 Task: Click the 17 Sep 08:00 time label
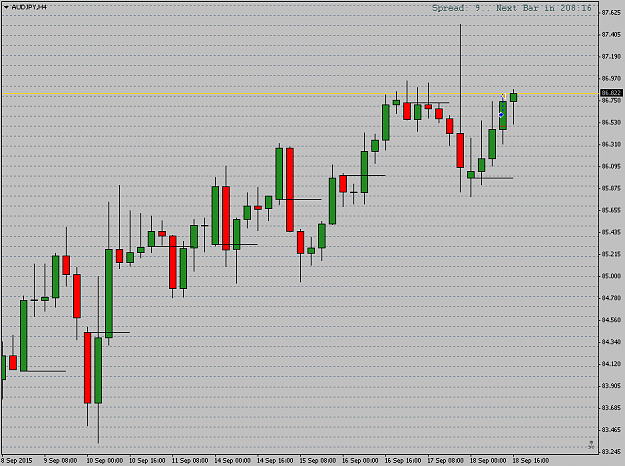pos(445,461)
